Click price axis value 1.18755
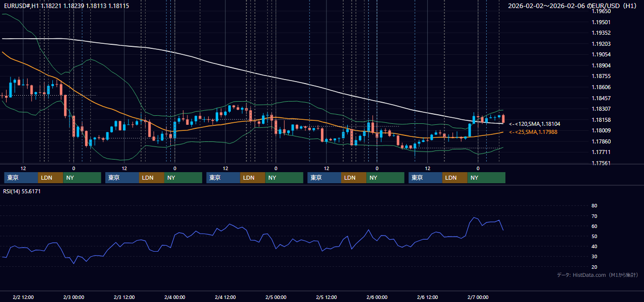644x302 pixels. 601,76
